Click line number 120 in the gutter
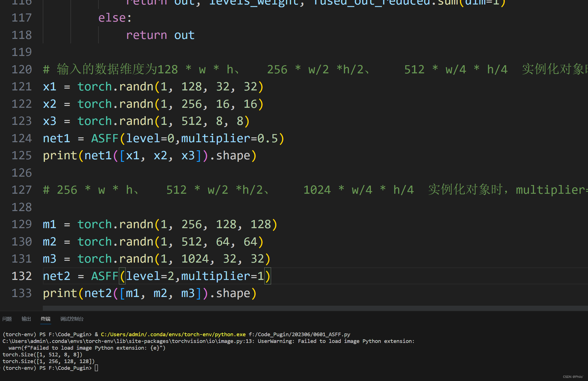 pyautogui.click(x=22, y=69)
